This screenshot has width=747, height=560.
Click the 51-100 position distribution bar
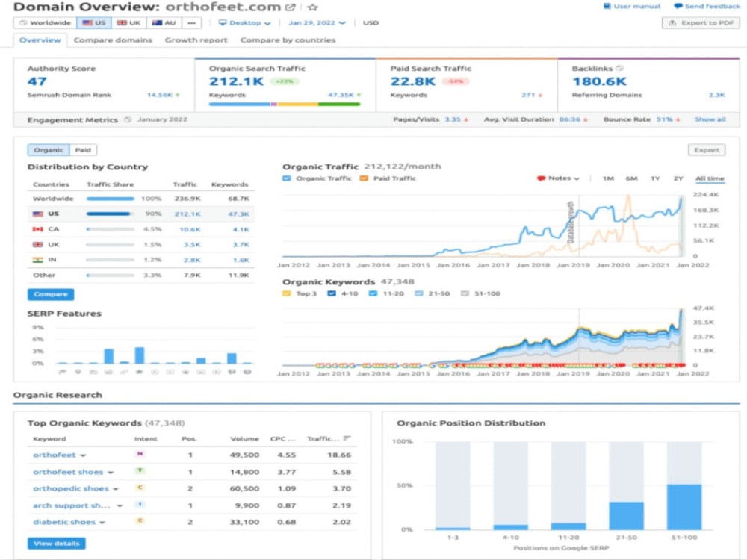tap(684, 507)
